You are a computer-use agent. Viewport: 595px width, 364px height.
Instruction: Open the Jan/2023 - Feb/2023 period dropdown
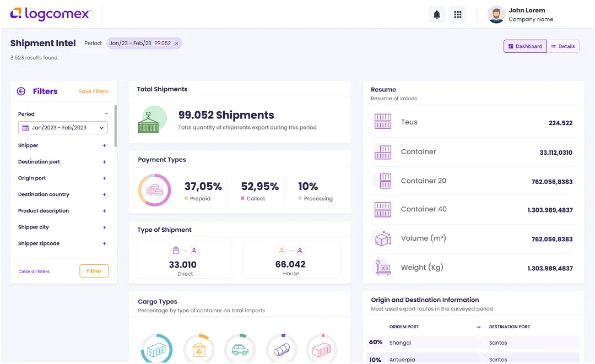(x=62, y=127)
